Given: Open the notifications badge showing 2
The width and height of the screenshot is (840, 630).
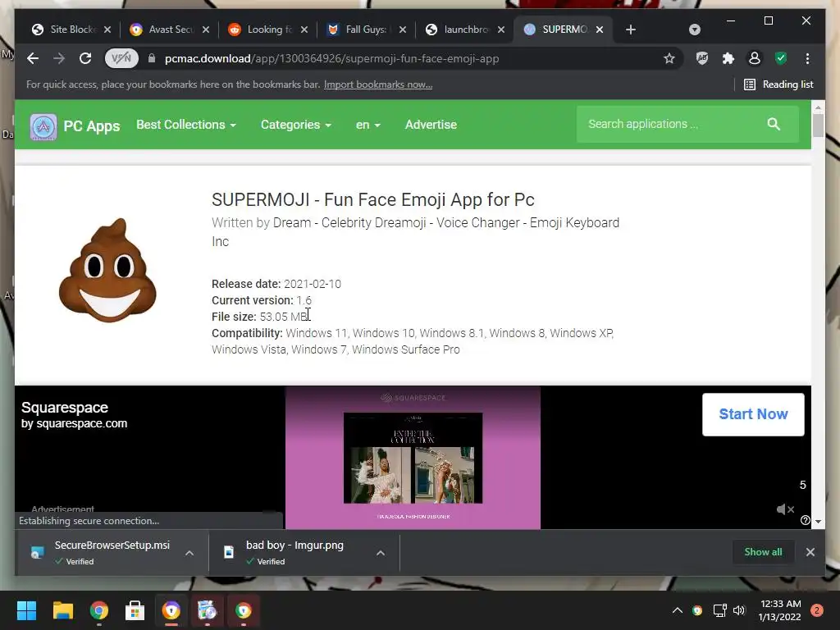Looking at the screenshot, I should coord(817,610).
